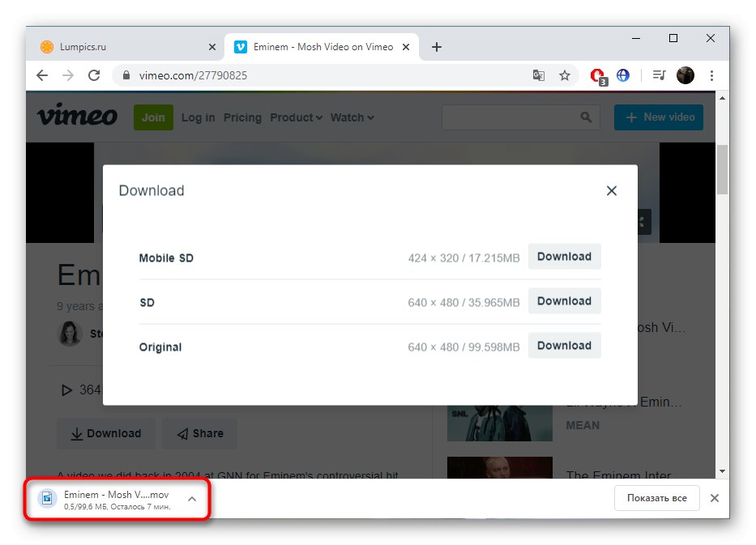Click the Показать все button
The image size is (756, 545).
coord(656,498)
